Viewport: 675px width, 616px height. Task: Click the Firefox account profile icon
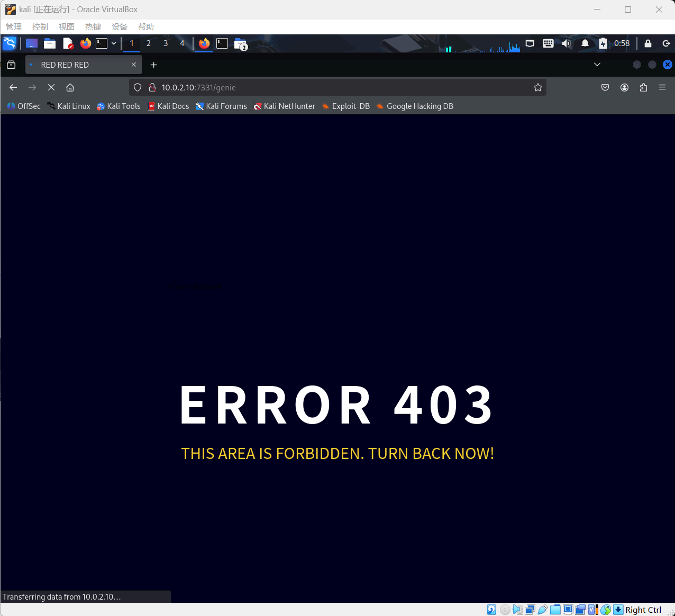[x=624, y=88]
